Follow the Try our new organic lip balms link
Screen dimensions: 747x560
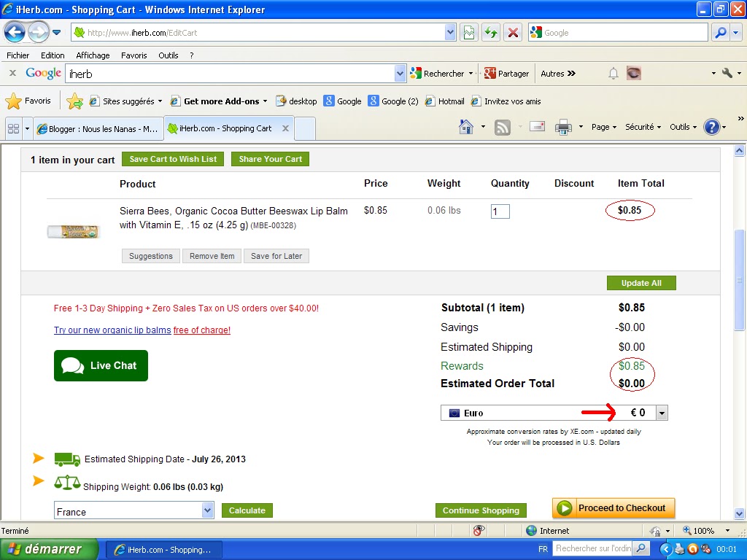coord(112,330)
